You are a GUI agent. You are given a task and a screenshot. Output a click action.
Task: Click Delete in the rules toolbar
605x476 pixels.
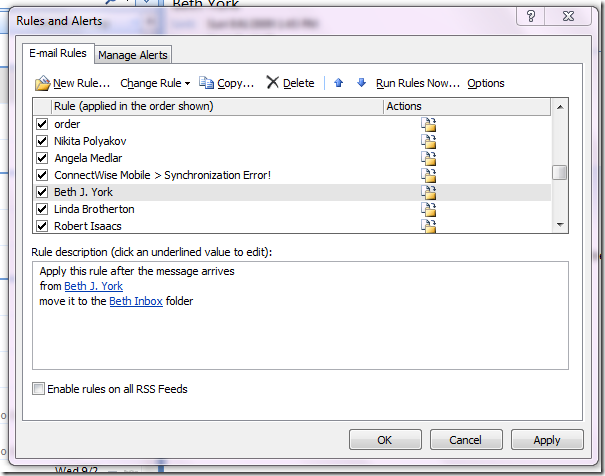(291, 83)
